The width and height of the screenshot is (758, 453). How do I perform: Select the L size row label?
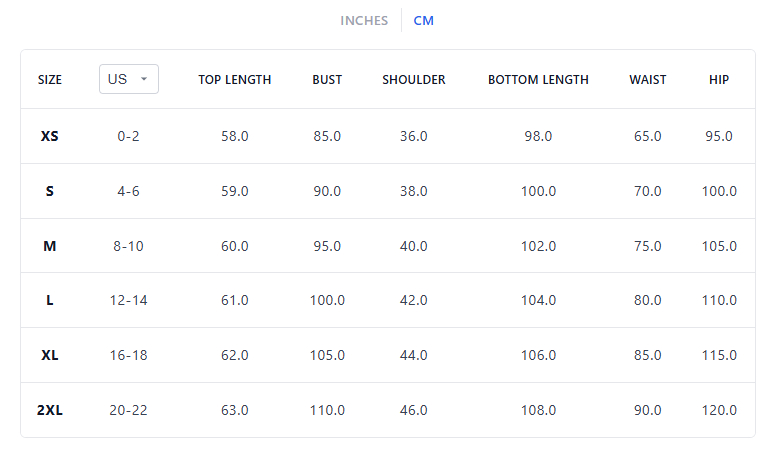(50, 300)
